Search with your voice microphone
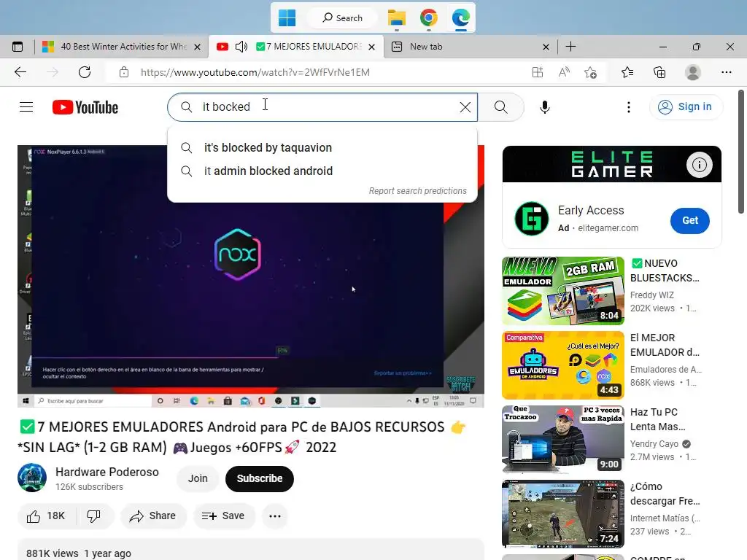 click(544, 107)
